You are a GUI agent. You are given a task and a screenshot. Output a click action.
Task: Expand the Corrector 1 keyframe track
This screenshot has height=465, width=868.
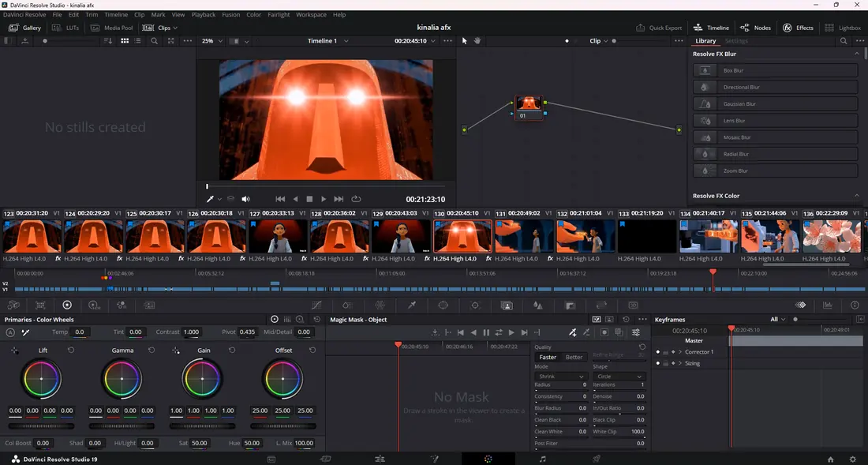pyautogui.click(x=680, y=352)
